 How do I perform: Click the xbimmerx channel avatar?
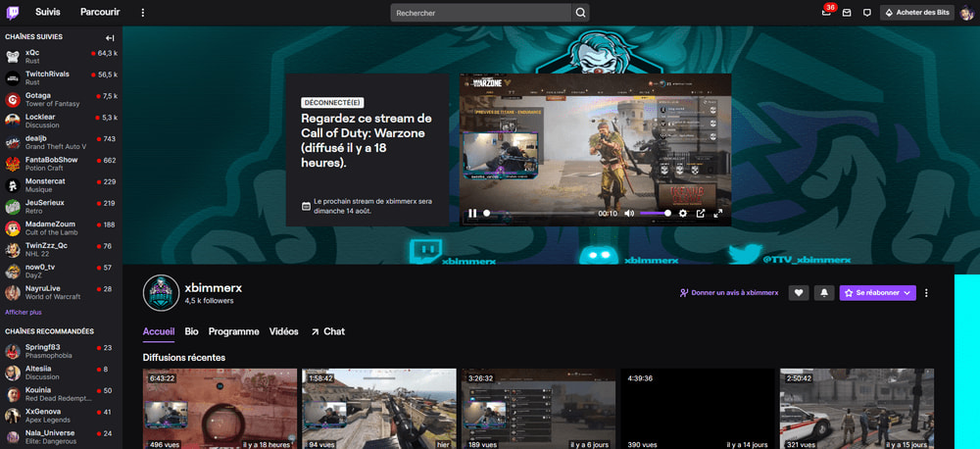pos(162,293)
